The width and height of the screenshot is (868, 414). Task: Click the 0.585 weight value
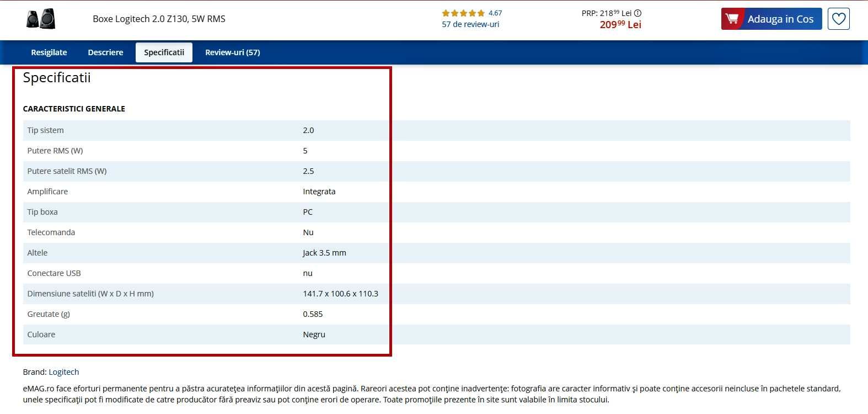point(313,314)
